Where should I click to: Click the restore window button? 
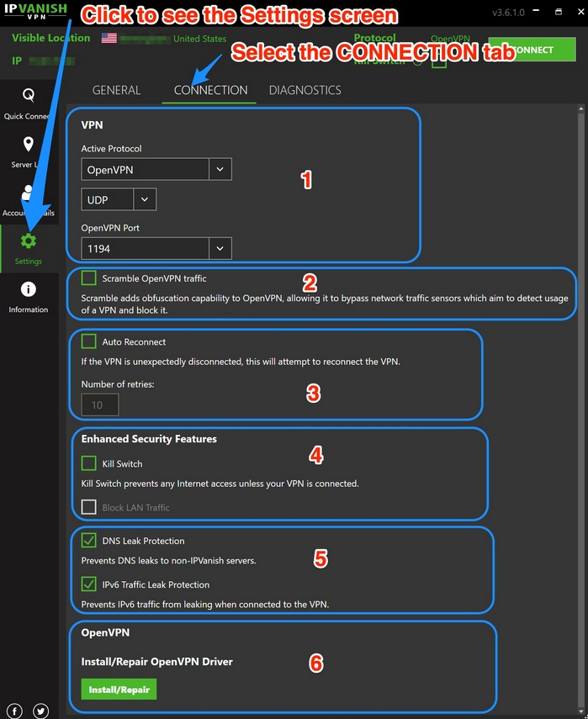tap(559, 12)
